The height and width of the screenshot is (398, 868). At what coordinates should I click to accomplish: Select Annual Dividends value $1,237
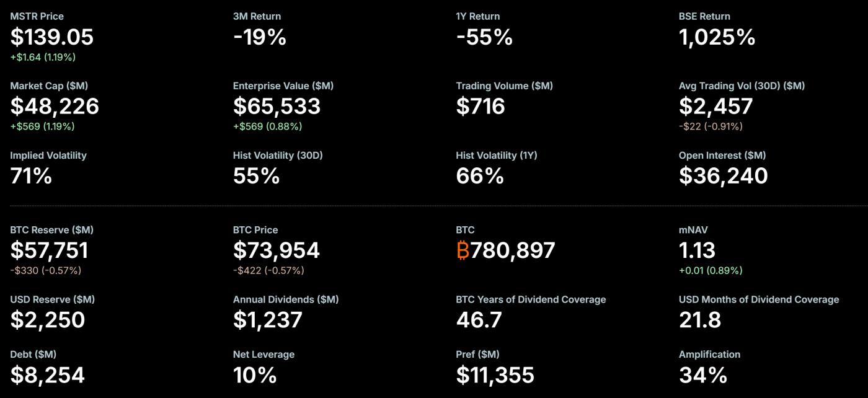point(268,320)
